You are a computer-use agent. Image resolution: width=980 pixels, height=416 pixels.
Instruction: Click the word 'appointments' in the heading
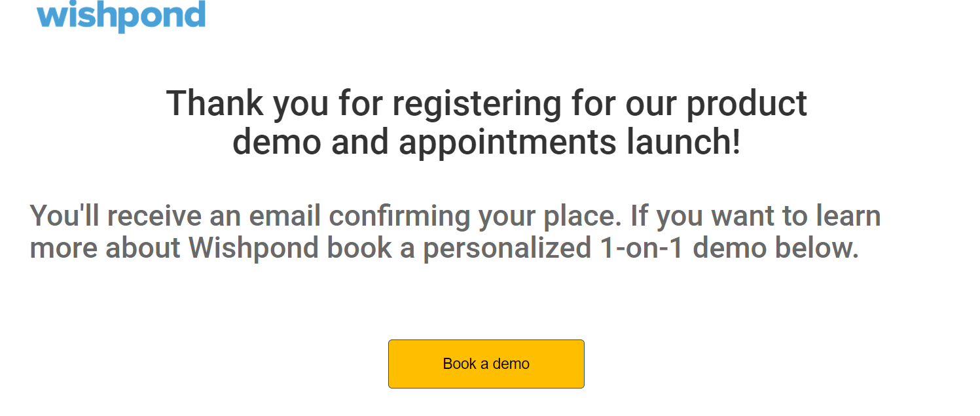(508, 144)
